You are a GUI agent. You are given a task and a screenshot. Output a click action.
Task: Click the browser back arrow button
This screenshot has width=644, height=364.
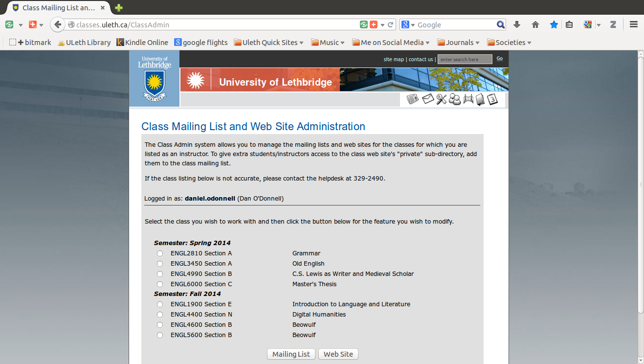click(x=58, y=24)
